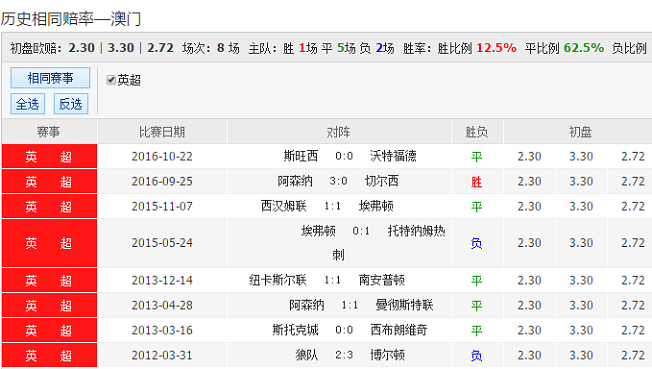
Task: Click the 胜负 column header
Action: point(477,132)
